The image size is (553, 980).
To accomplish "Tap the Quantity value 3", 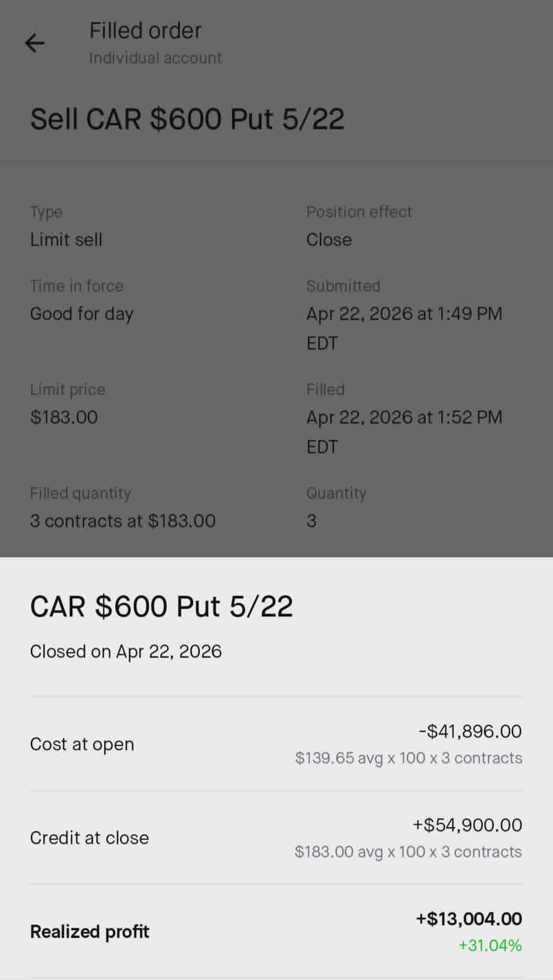I will coord(311,521).
